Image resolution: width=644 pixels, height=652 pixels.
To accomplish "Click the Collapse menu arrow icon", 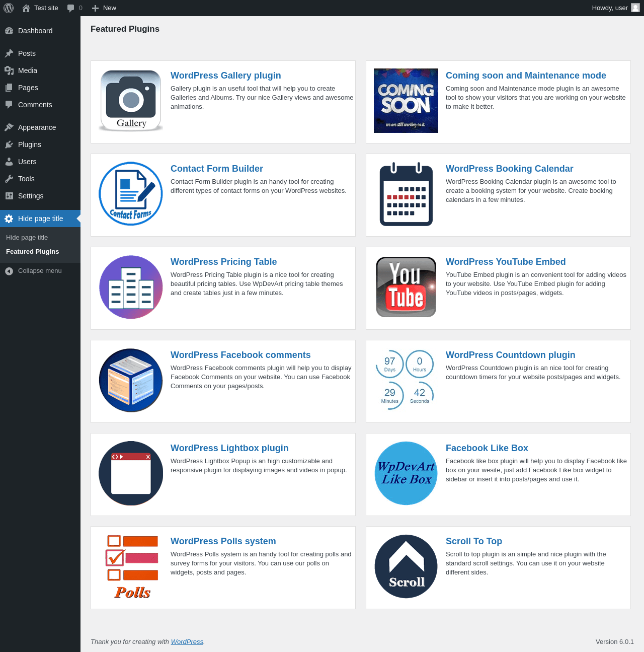I will coord(9,271).
